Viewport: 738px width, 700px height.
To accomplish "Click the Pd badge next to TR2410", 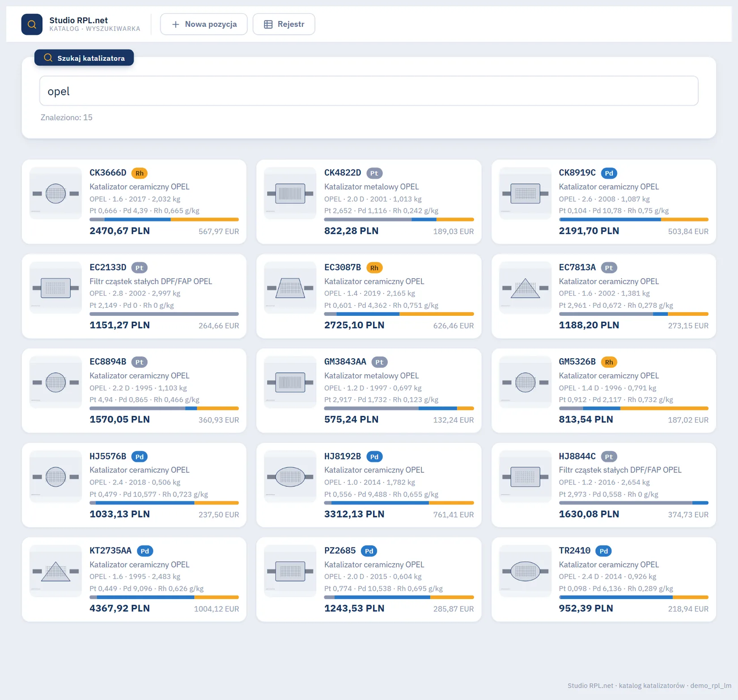I will tap(604, 551).
